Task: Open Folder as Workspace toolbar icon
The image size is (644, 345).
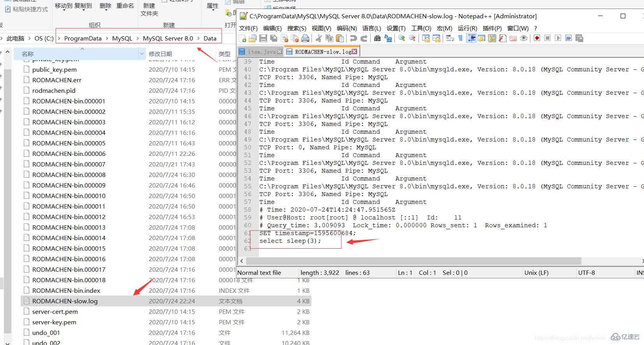Action: pos(513,38)
